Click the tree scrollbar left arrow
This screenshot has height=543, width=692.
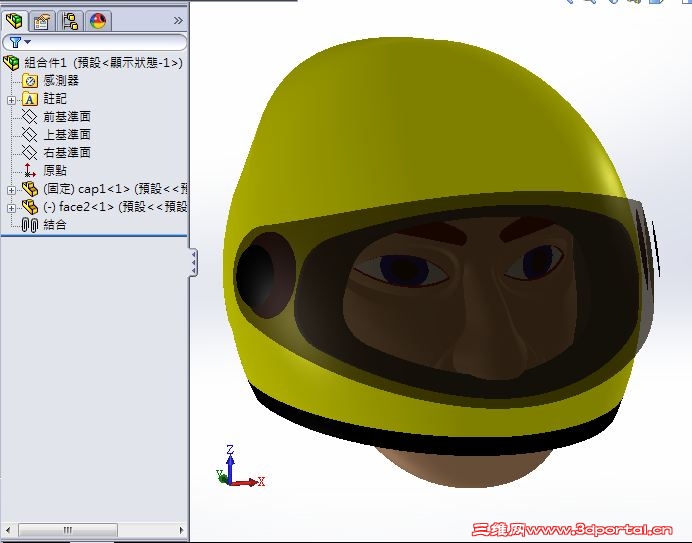[8, 529]
